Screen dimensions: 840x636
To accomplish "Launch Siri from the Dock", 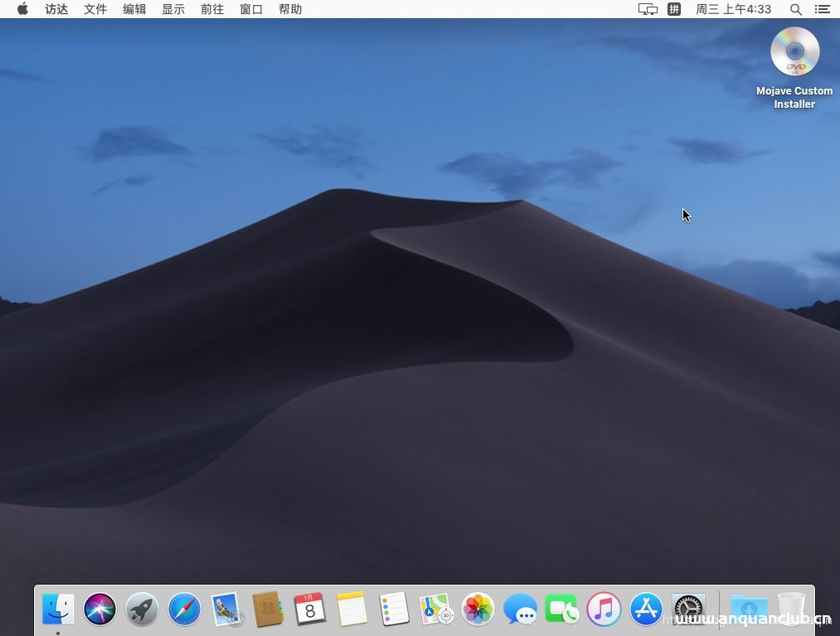I will (x=100, y=609).
